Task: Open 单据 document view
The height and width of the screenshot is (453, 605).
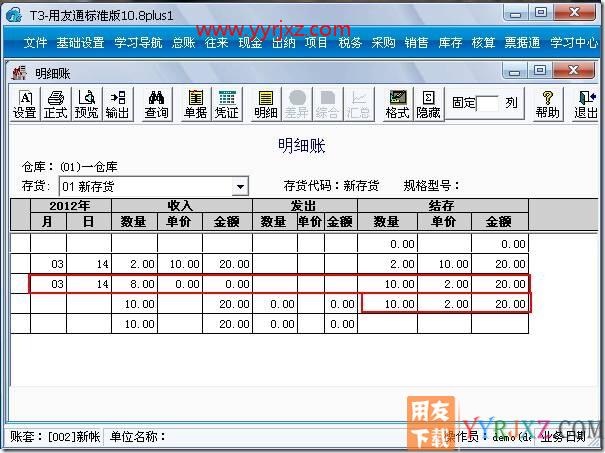Action: [196, 104]
